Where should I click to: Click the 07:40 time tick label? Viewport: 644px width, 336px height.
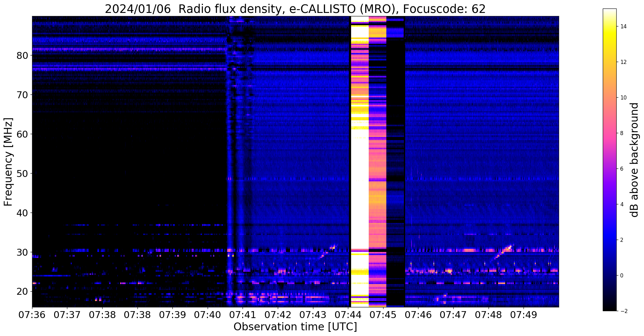coord(207,315)
